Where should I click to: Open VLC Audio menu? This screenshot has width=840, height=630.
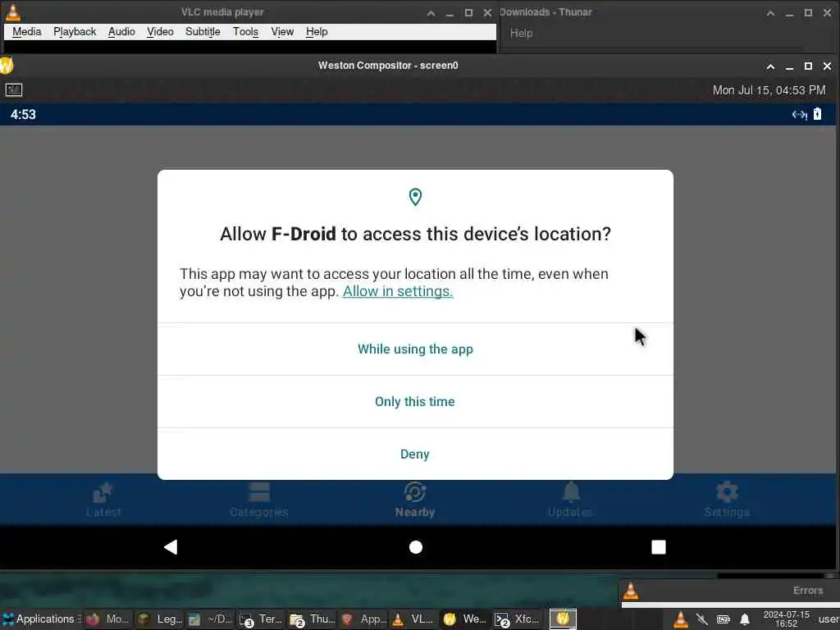tap(121, 32)
